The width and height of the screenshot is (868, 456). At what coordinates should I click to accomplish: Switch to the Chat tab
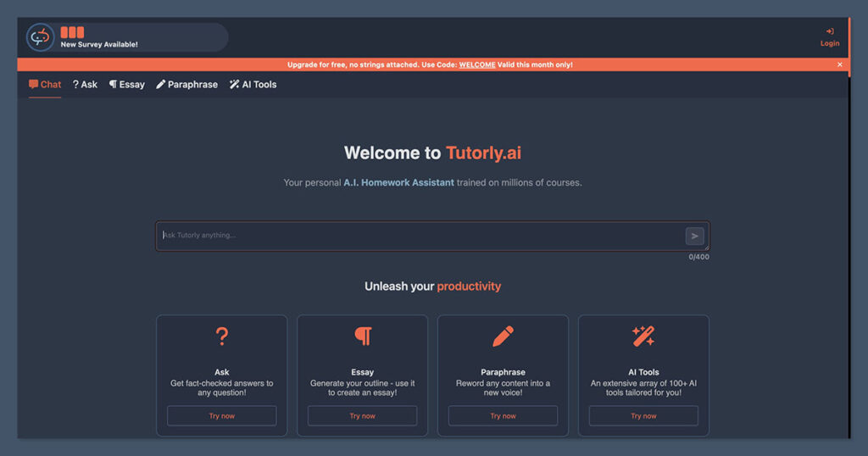(x=45, y=85)
